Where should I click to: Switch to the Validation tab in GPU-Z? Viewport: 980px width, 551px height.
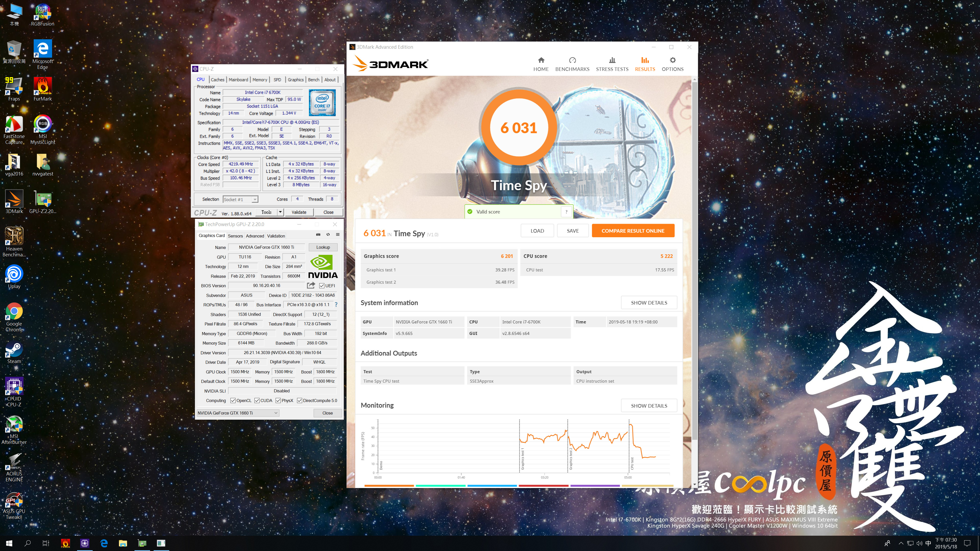click(x=276, y=236)
